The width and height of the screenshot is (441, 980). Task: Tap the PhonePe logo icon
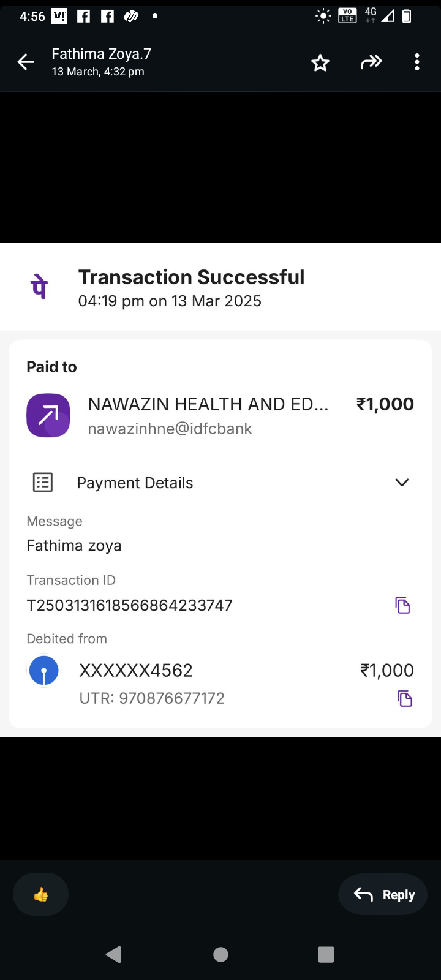[40, 287]
